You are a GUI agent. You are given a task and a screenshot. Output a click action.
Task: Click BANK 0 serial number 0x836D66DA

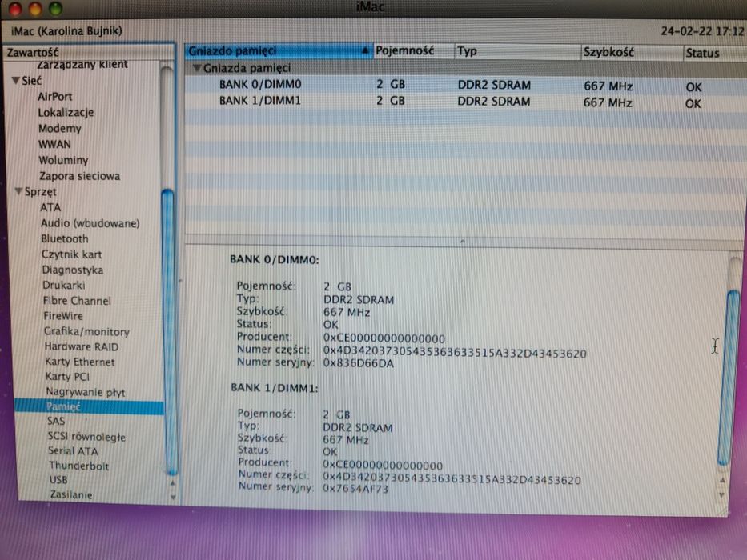pyautogui.click(x=359, y=364)
